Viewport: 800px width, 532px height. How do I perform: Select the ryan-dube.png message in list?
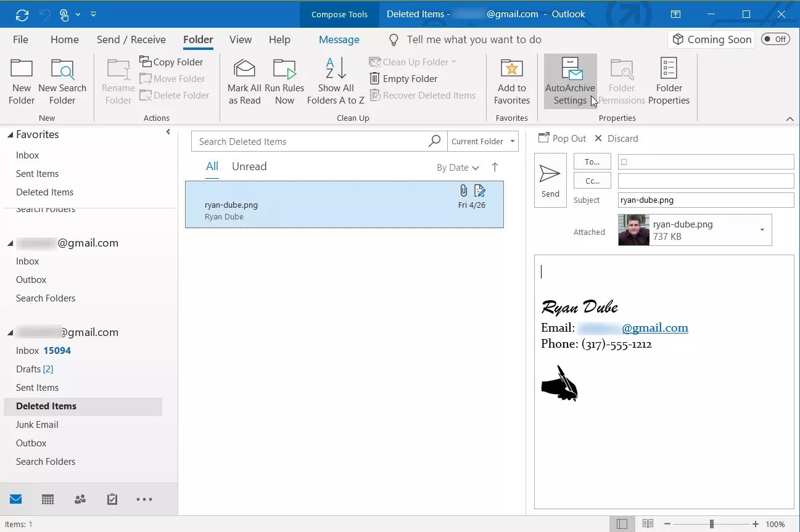point(344,204)
